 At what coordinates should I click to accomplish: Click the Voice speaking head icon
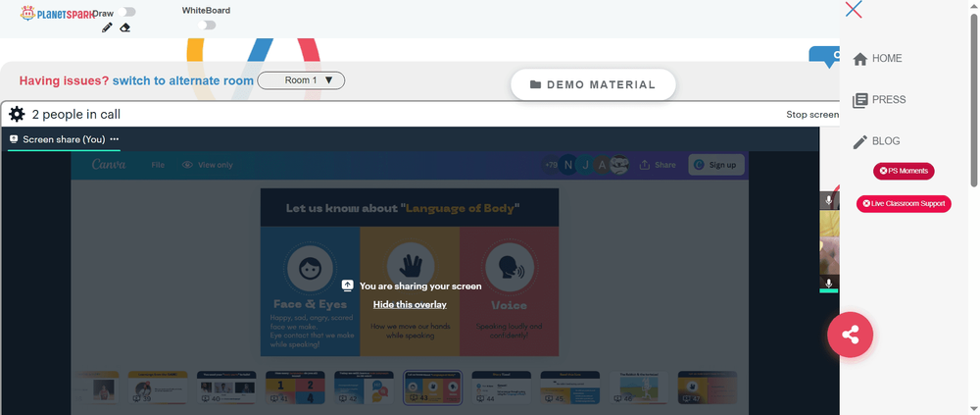pos(510,268)
